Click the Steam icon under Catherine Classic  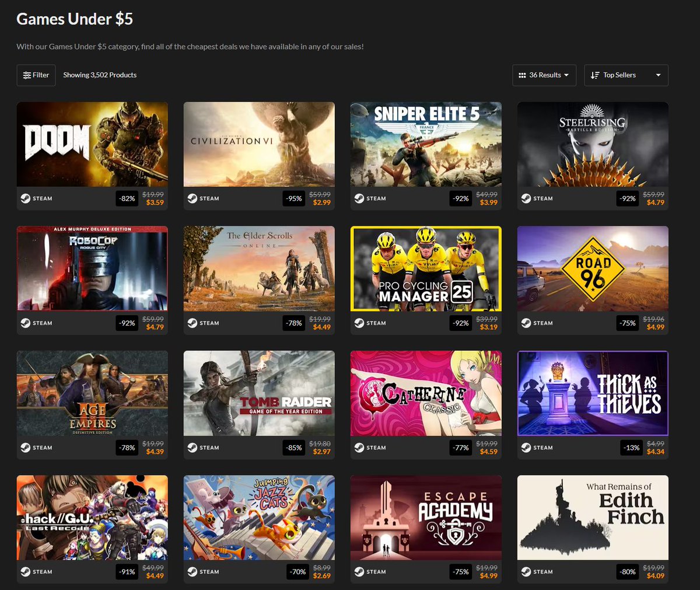(x=359, y=448)
